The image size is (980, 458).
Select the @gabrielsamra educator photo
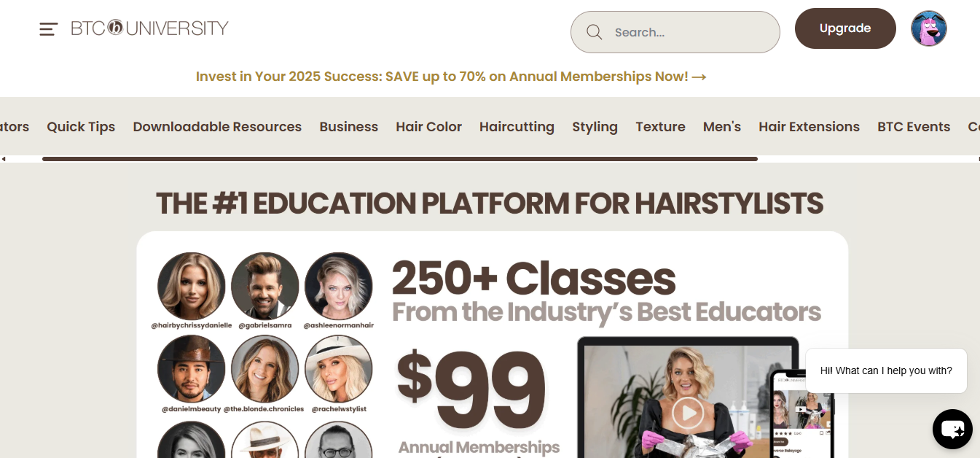(265, 286)
